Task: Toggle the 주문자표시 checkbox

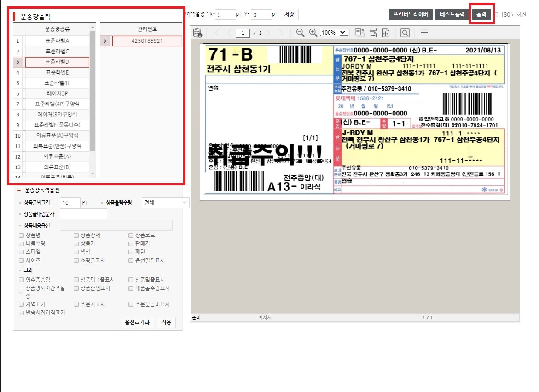Action: pos(76,305)
